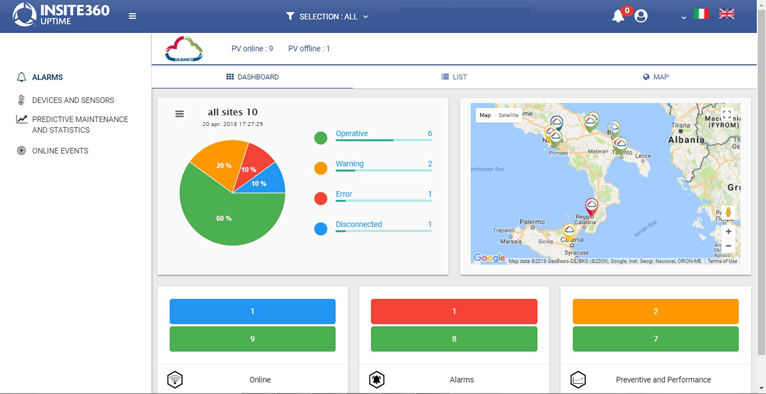Select the DASHBOARD tab
This screenshot has width=766, height=394.
pyautogui.click(x=253, y=77)
